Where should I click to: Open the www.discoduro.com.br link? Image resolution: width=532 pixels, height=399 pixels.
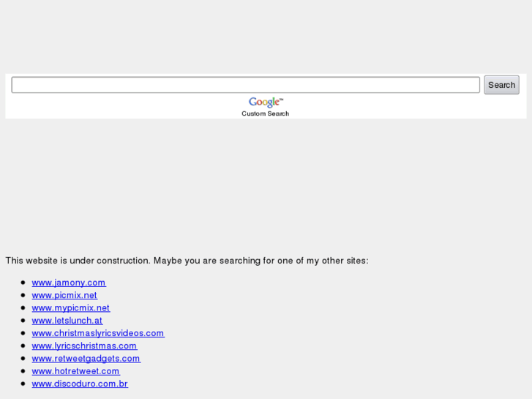80,384
